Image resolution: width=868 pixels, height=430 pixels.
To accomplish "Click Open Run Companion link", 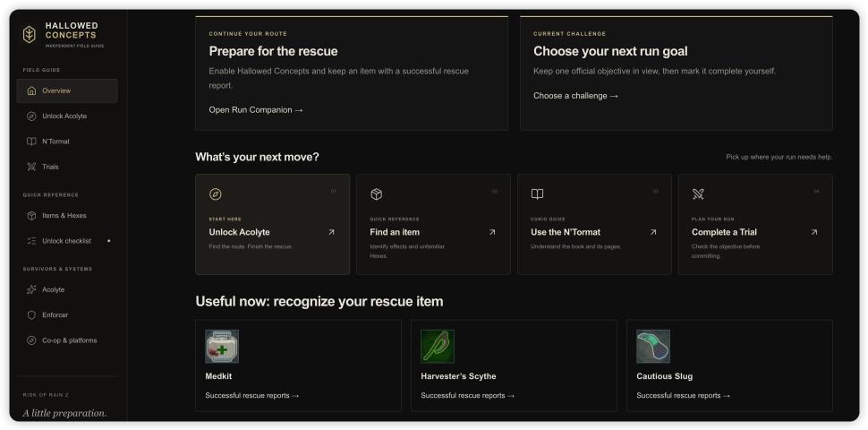I will pos(256,109).
